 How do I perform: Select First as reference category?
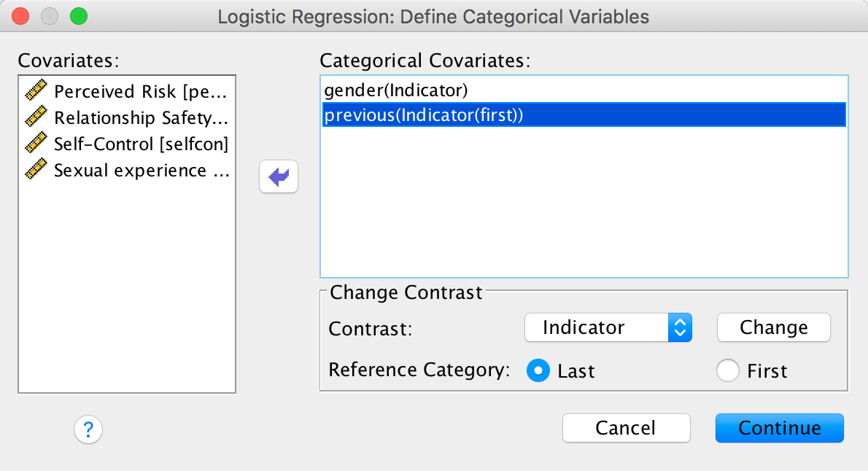point(728,370)
